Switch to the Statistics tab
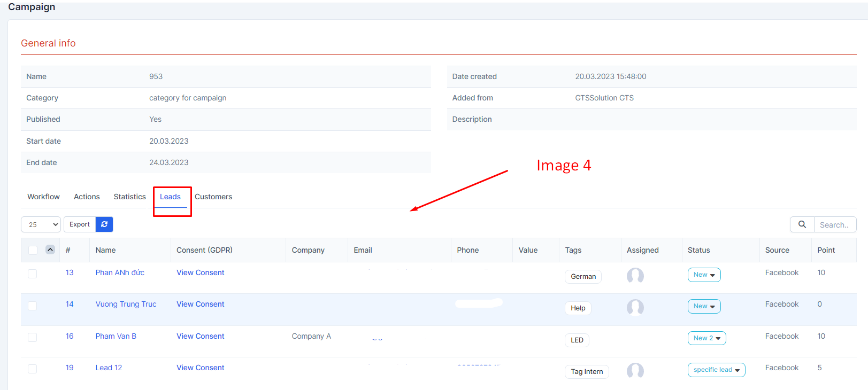Screen dimensions: 868x390 [129, 197]
